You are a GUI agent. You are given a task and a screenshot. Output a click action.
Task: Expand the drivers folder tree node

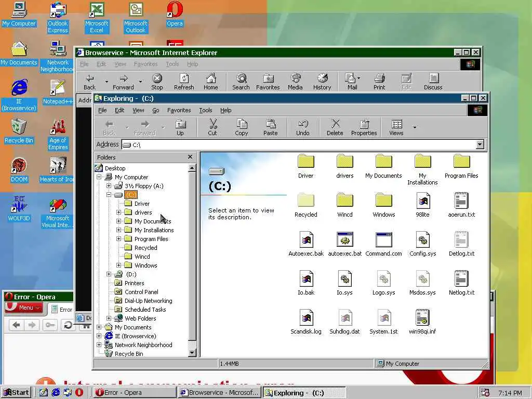tap(118, 212)
